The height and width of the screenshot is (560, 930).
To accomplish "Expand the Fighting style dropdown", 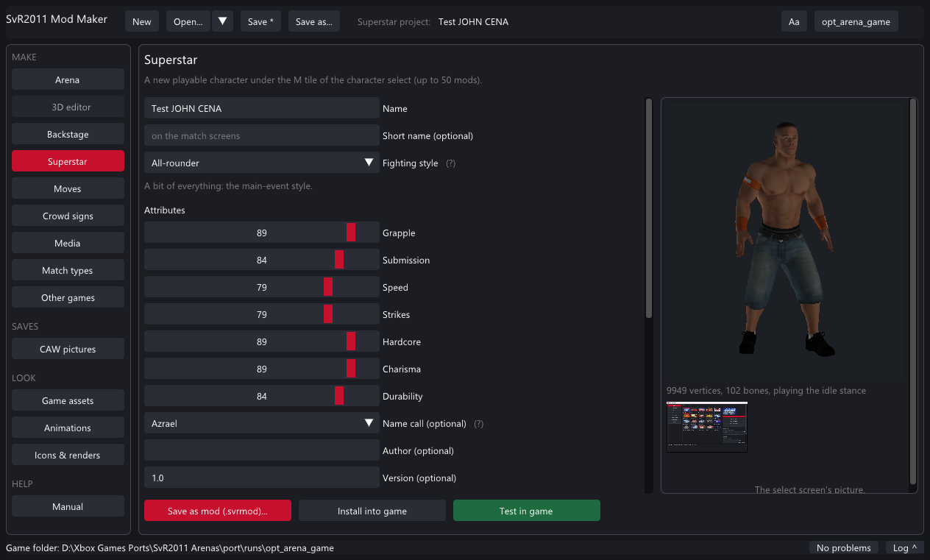I will [262, 163].
